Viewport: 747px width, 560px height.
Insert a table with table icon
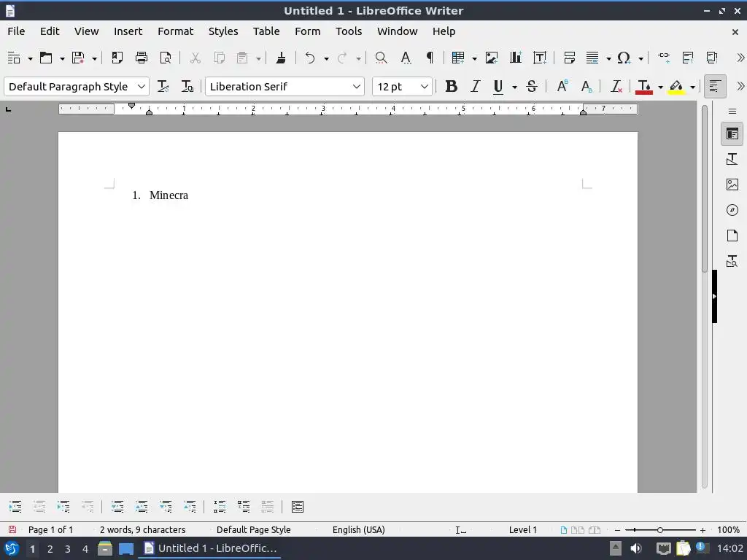point(458,58)
